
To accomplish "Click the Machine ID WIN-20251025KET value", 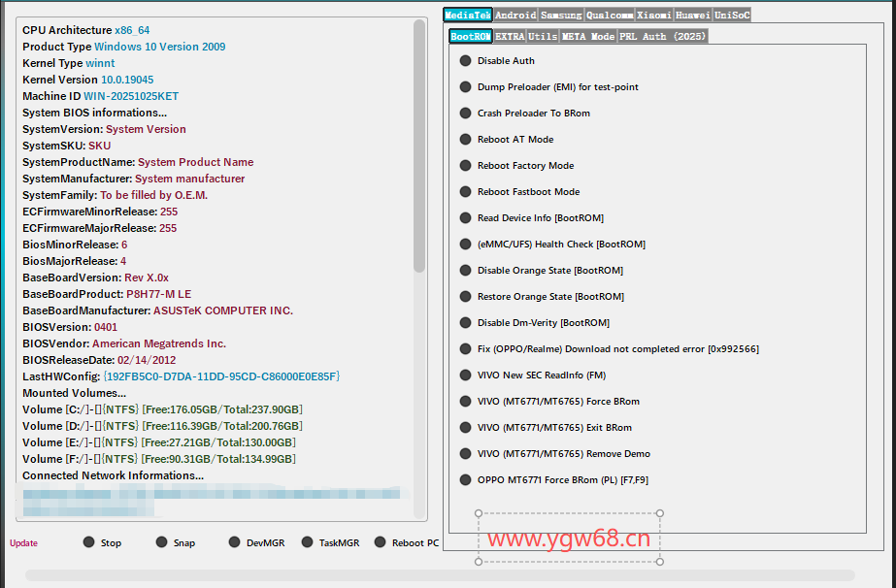I will pyautogui.click(x=131, y=96).
